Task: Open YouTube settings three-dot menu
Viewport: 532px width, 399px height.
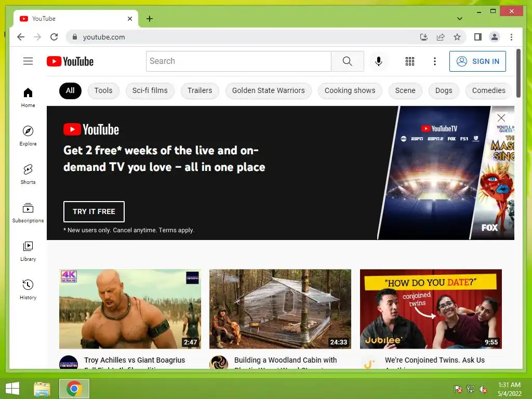Action: 435,61
